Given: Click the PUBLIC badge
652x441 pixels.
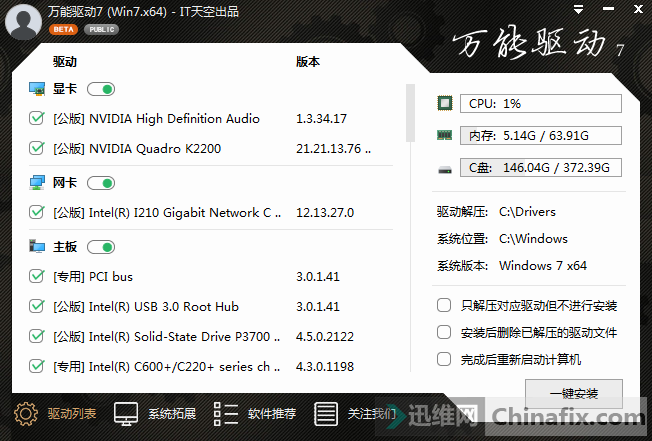Looking at the screenshot, I should pyautogui.click(x=101, y=30).
